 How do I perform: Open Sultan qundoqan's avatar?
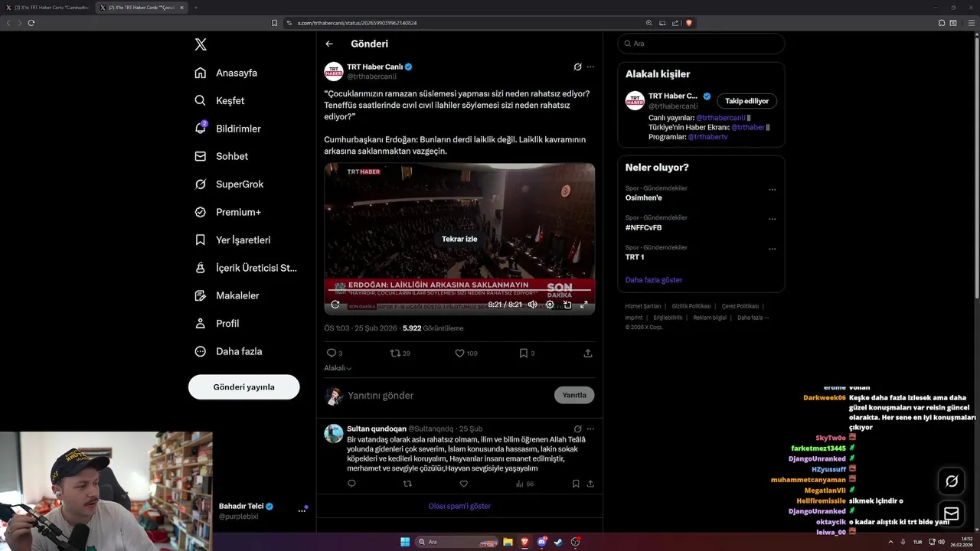pos(334,433)
